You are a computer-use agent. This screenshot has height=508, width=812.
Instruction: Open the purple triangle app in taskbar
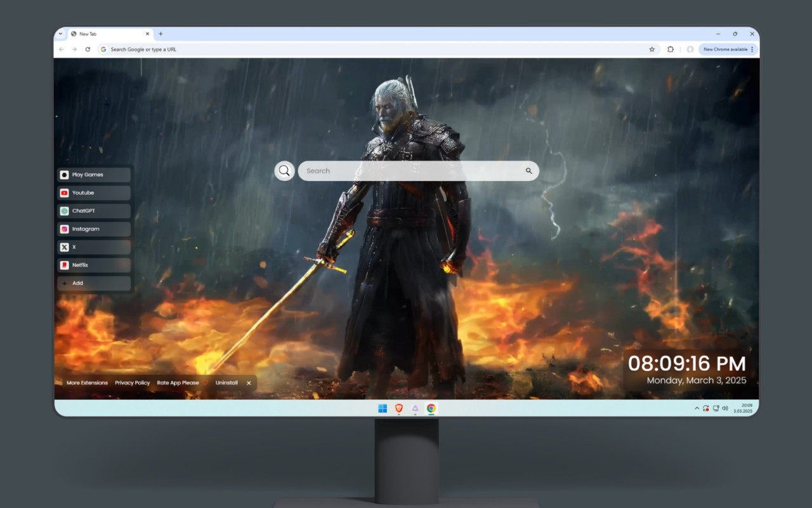click(415, 408)
